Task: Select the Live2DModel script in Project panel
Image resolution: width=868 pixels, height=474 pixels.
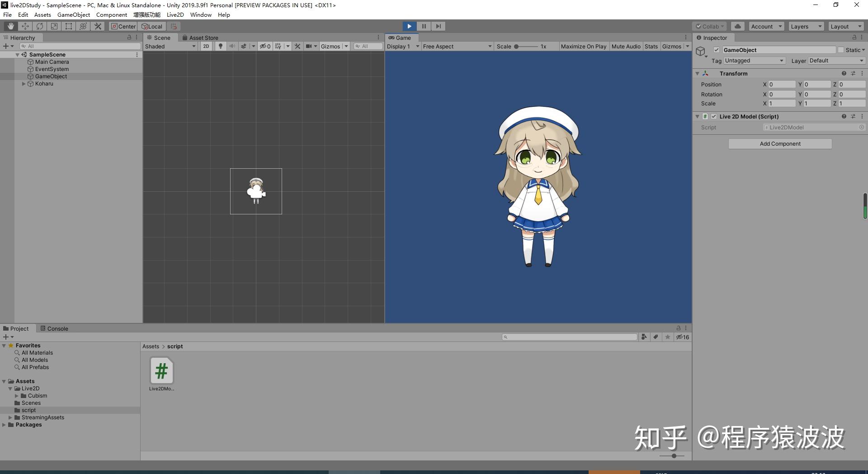Action: click(161, 370)
